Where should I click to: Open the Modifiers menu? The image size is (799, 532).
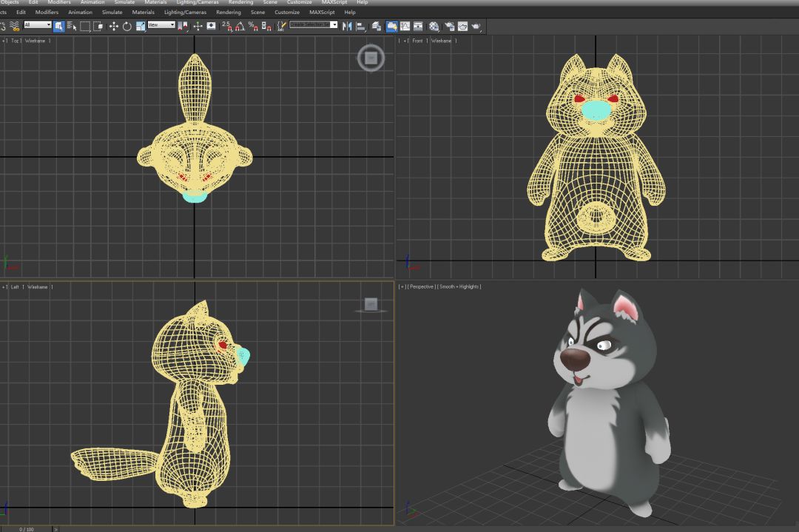click(47, 13)
